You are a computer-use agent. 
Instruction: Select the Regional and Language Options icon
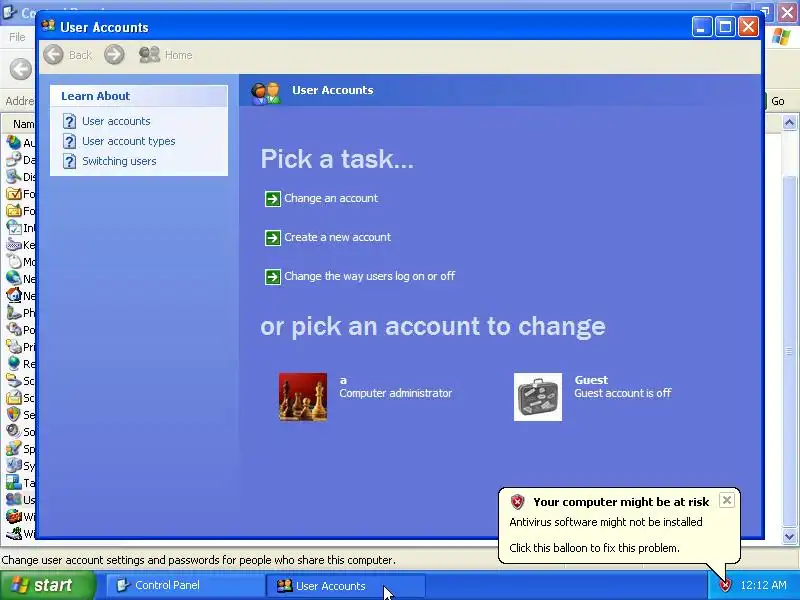[x=14, y=363]
